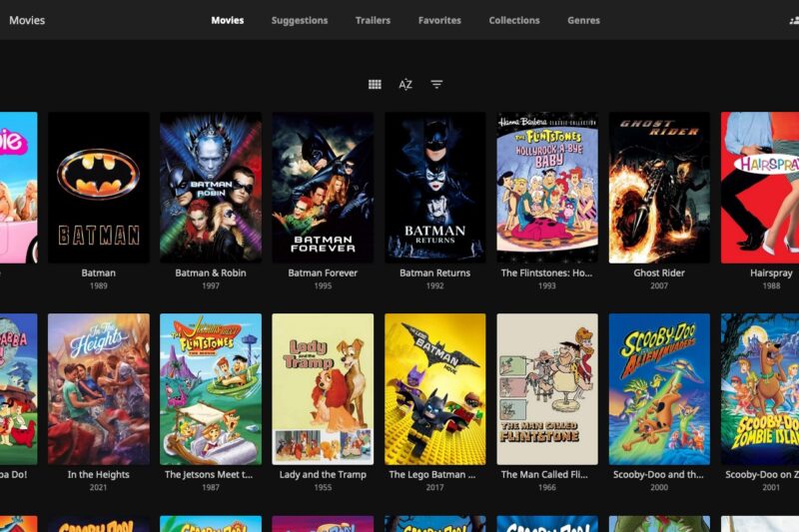Open the Barbie poster at row start
Image resolution: width=799 pixels, height=532 pixels.
click(x=18, y=188)
